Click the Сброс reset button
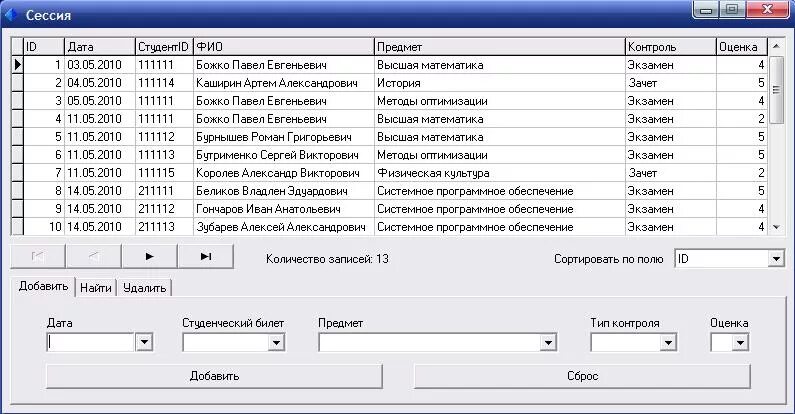The image size is (795, 414). pyautogui.click(x=582, y=376)
